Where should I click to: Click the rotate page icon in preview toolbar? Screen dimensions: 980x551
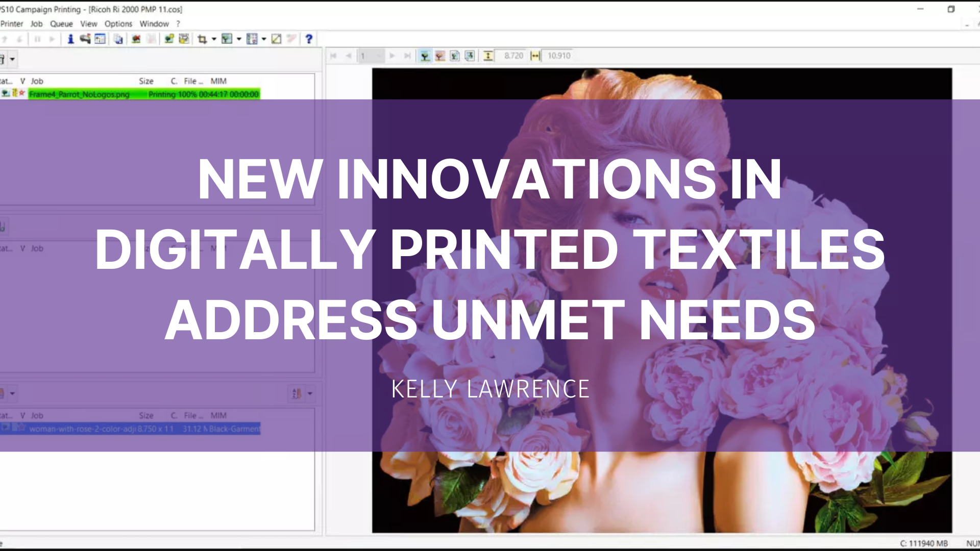click(470, 56)
